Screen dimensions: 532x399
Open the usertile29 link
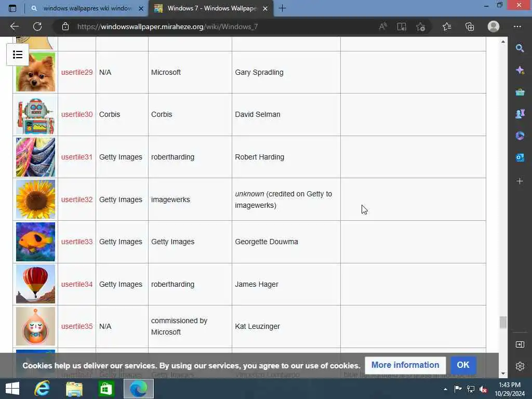pyautogui.click(x=77, y=72)
